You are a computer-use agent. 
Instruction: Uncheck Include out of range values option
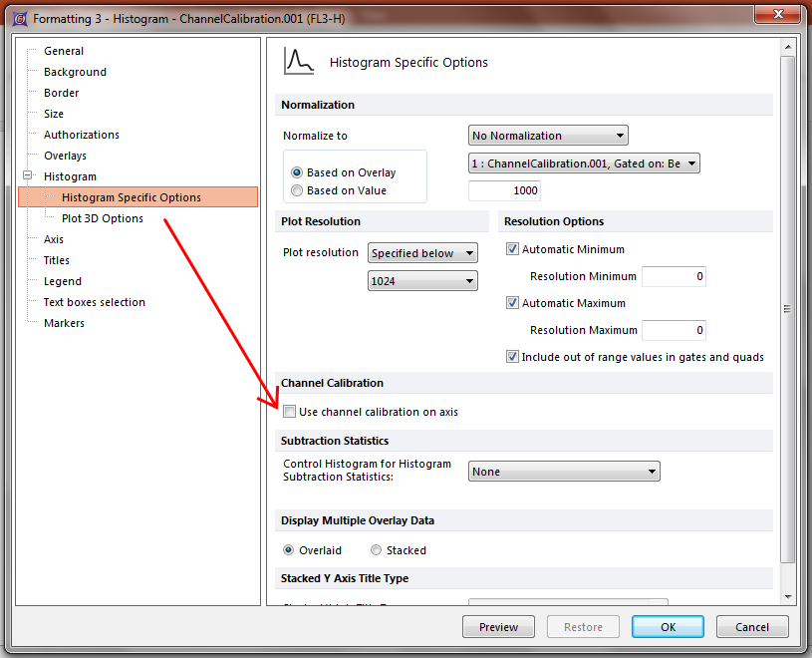[513, 357]
